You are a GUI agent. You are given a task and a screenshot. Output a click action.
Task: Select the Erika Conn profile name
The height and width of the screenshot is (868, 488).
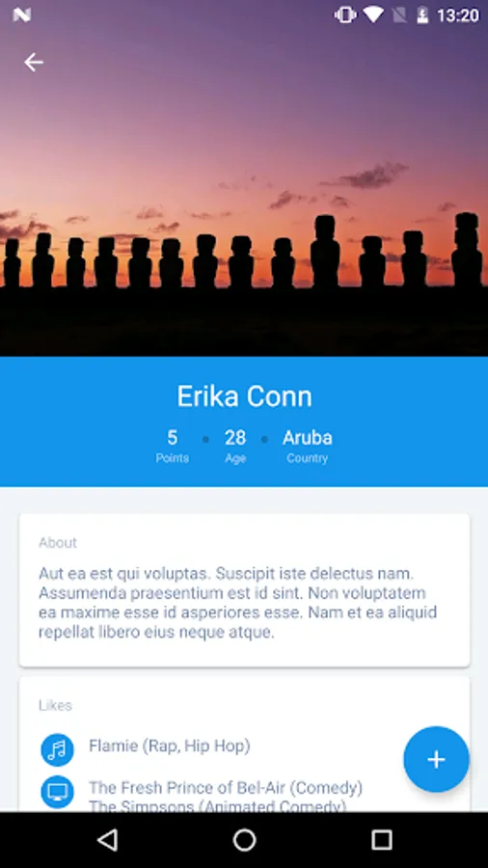(x=244, y=396)
